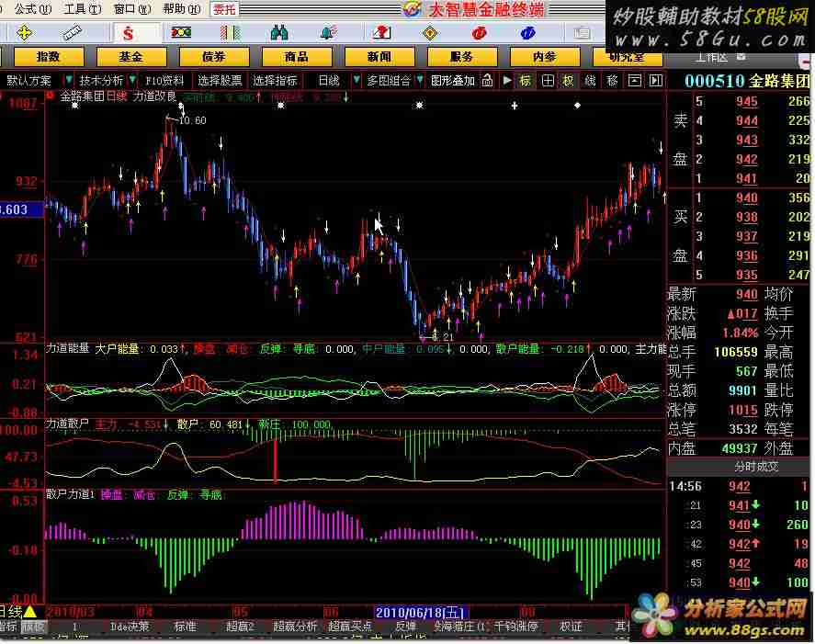The height and width of the screenshot is (644, 815).
Task: Click the red S dollar icon
Action: point(128,34)
